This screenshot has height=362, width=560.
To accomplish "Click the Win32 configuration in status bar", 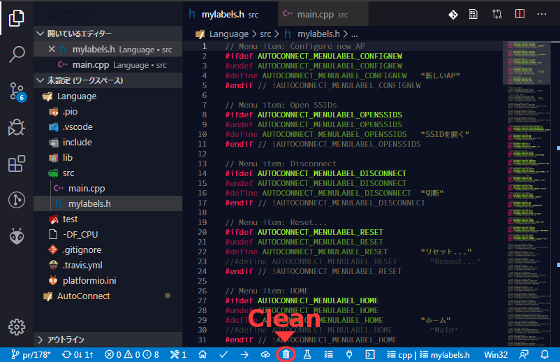I will [x=495, y=355].
